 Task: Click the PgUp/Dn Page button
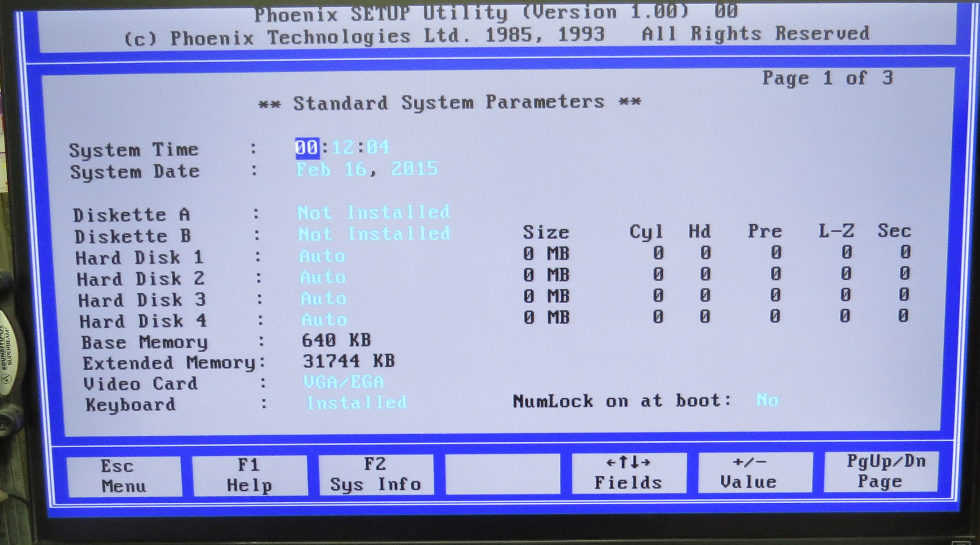click(881, 471)
